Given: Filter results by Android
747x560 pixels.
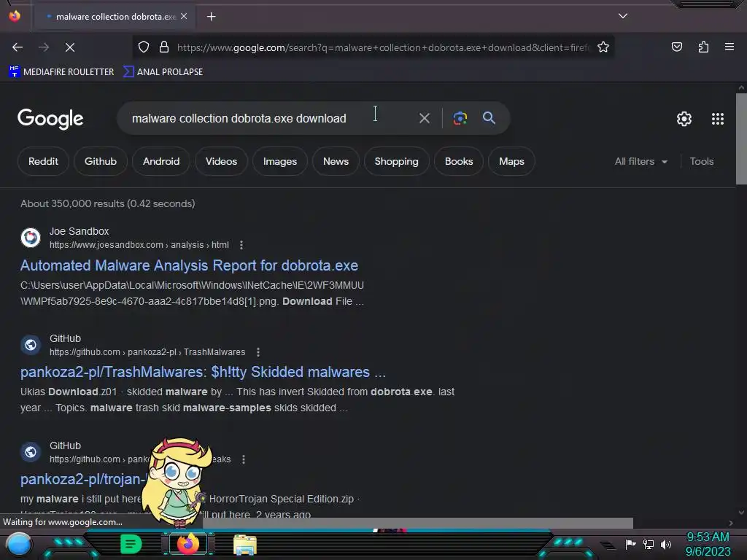Looking at the screenshot, I should coord(161,161).
